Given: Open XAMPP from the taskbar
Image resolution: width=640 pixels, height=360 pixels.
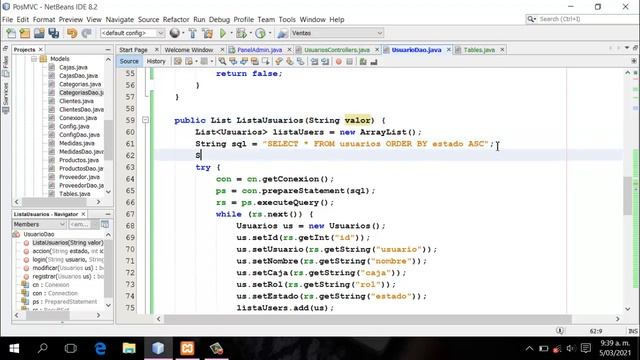Looking at the screenshot, I should [x=187, y=348].
